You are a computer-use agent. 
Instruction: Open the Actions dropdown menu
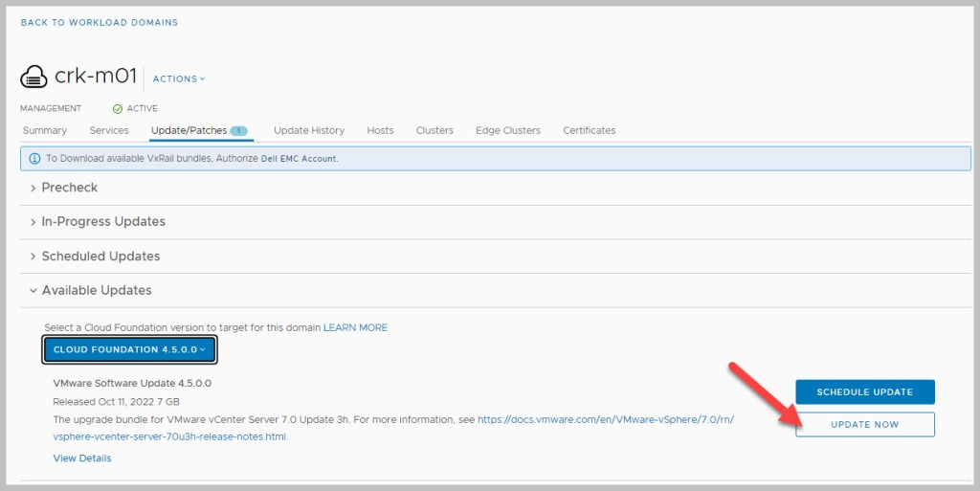pos(179,78)
